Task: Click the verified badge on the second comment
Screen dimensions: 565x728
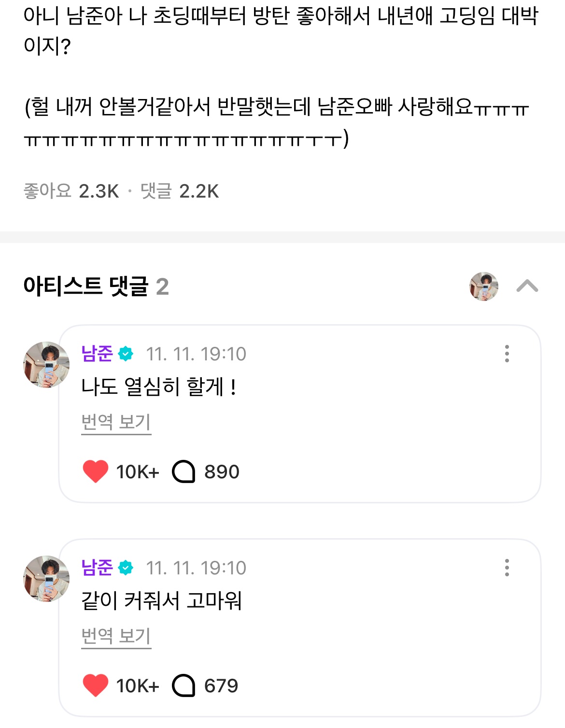Action: tap(126, 568)
